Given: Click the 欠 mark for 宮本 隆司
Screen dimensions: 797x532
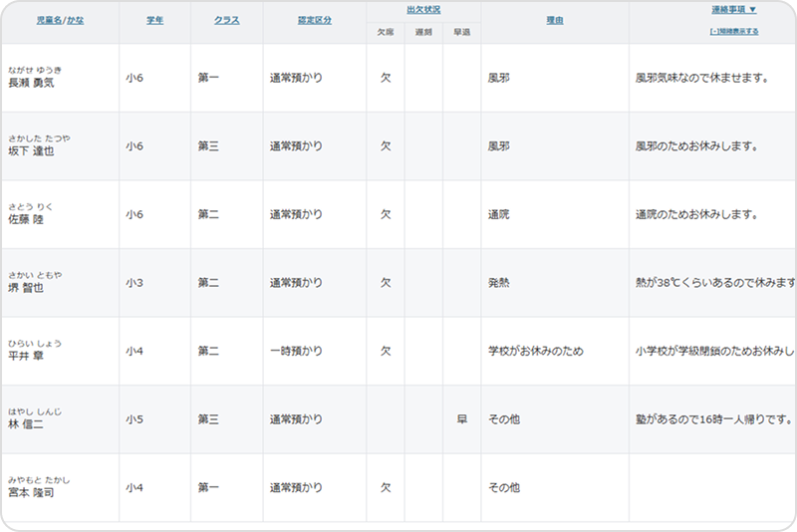Looking at the screenshot, I should click(386, 488).
